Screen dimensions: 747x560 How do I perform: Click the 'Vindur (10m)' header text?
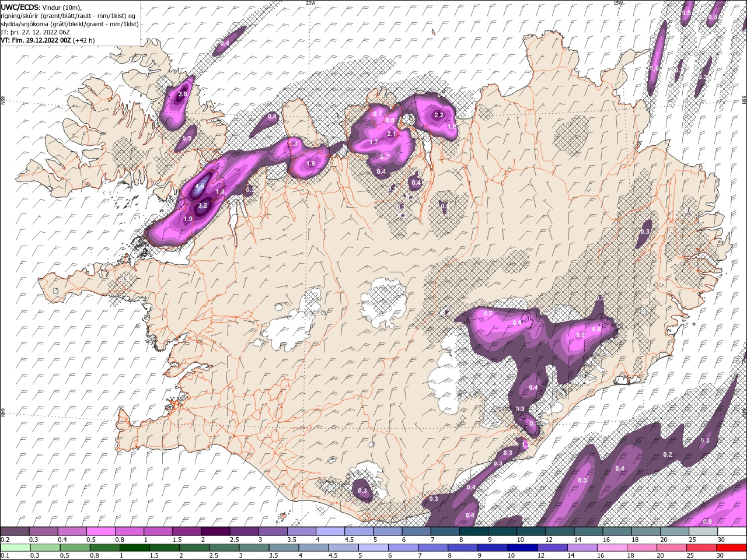(x=62, y=7)
